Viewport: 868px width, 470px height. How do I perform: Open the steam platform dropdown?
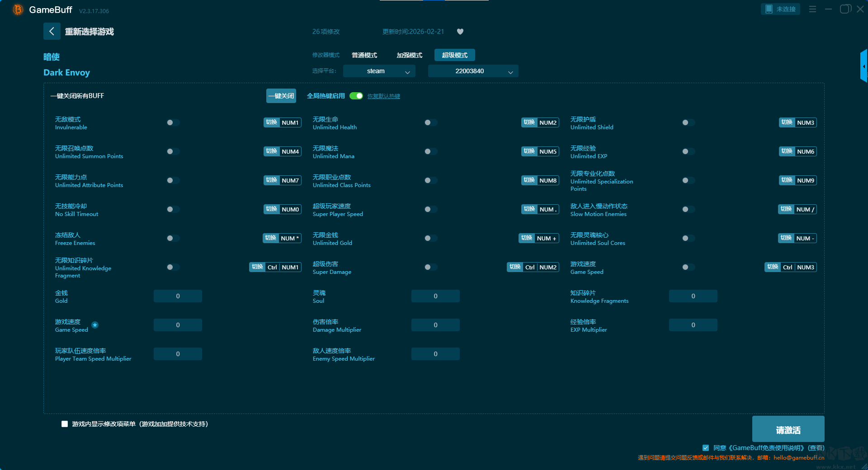(x=379, y=71)
